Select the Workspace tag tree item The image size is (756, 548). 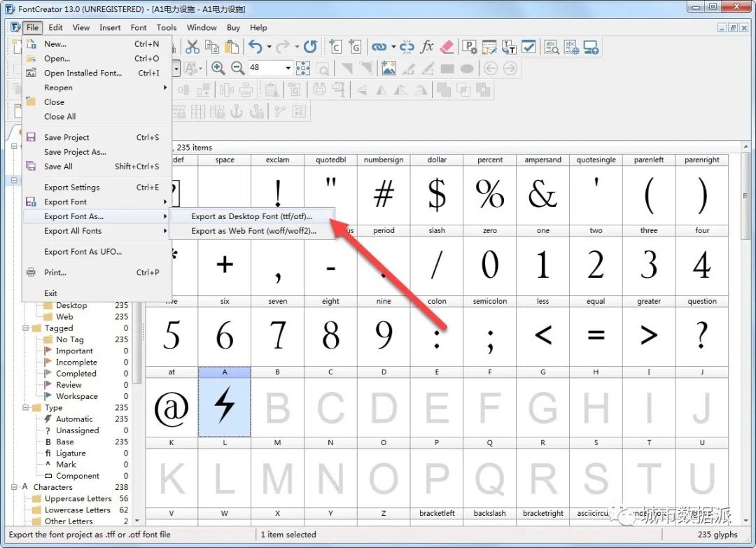[77, 396]
